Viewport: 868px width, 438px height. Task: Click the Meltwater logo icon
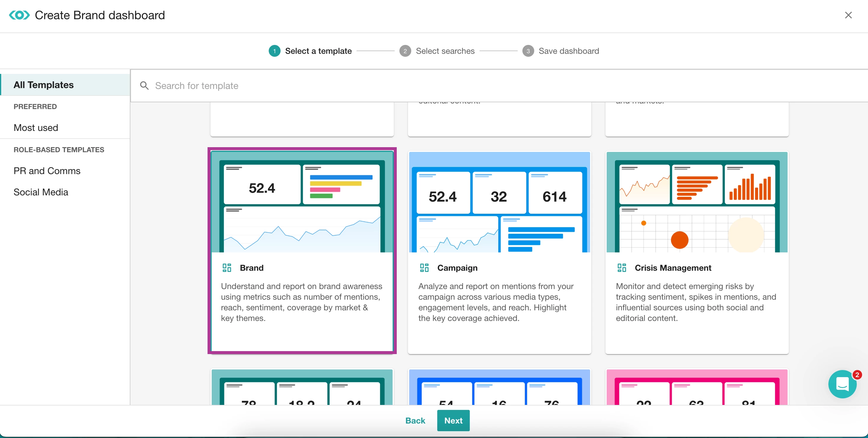[x=19, y=15]
